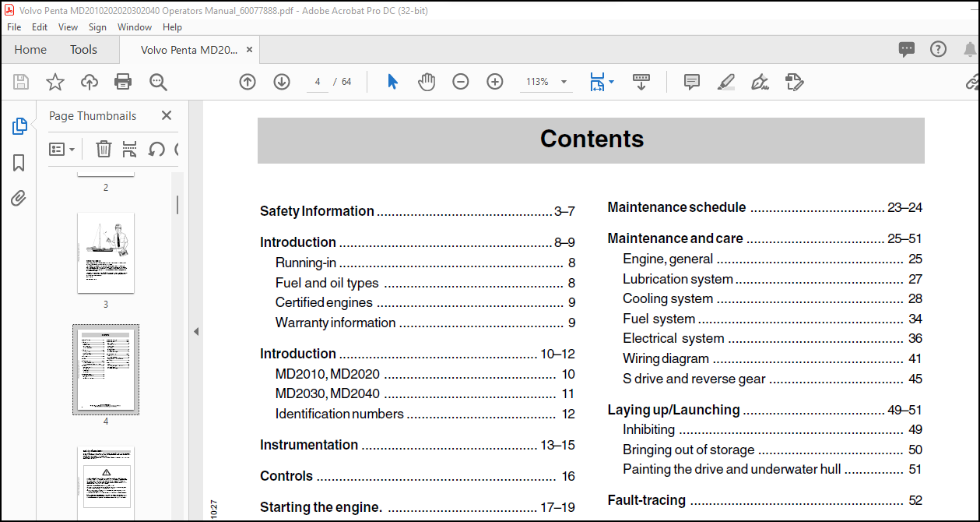Go to previous page arrow

pyautogui.click(x=248, y=82)
